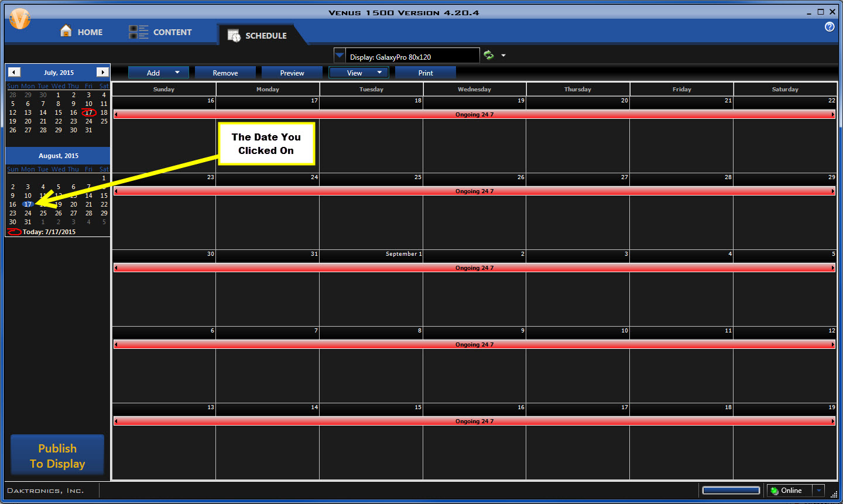Click left arrow of first Ongoing 24 7 bar
The image size is (843, 504).
pos(116,115)
